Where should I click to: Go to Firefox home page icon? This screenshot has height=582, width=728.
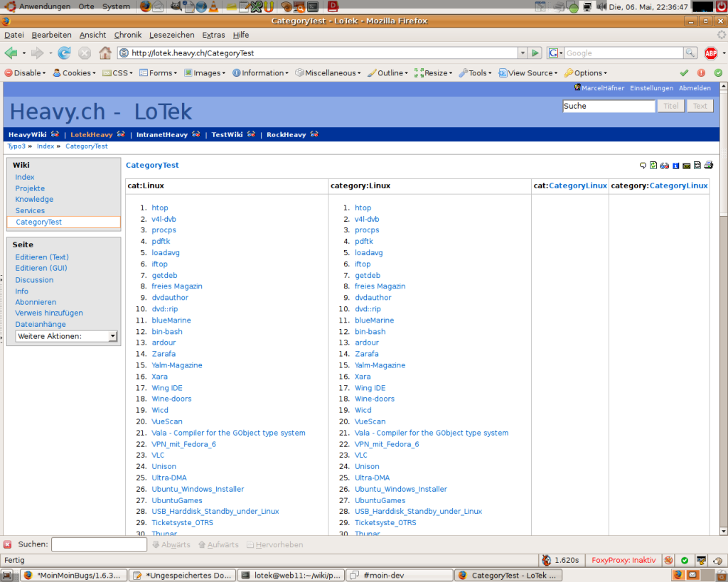[x=105, y=53]
